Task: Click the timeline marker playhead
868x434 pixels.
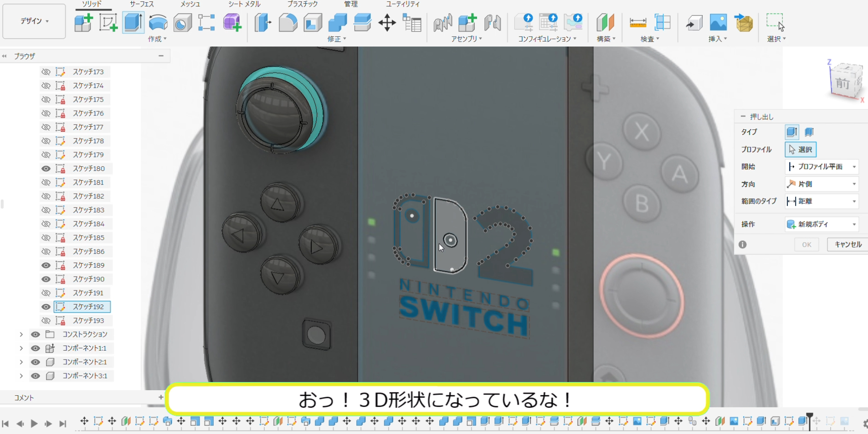Action: click(809, 421)
